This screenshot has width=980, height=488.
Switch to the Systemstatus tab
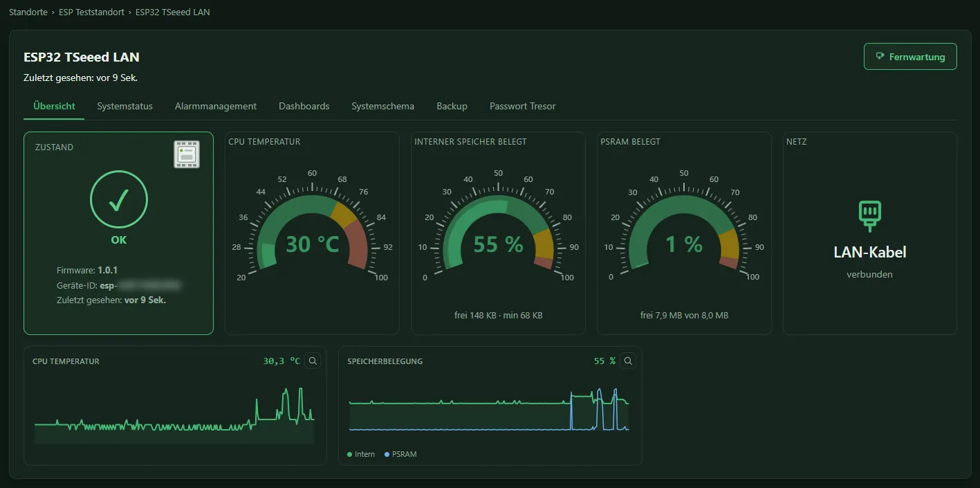point(125,106)
